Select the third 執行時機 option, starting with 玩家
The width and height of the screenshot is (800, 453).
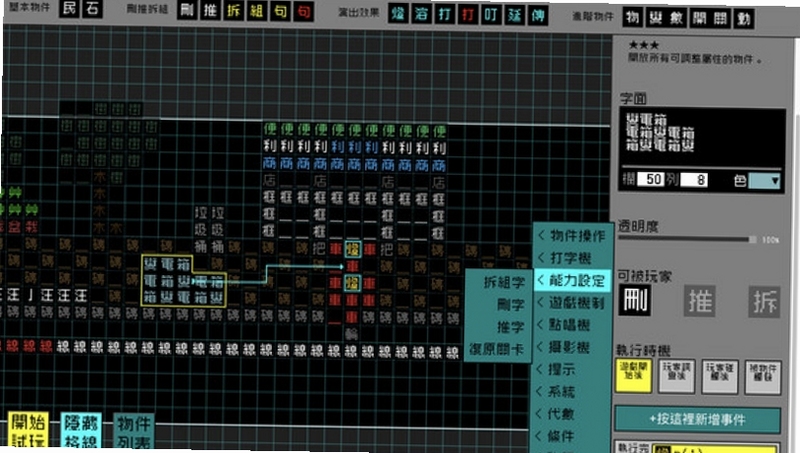coord(720,376)
